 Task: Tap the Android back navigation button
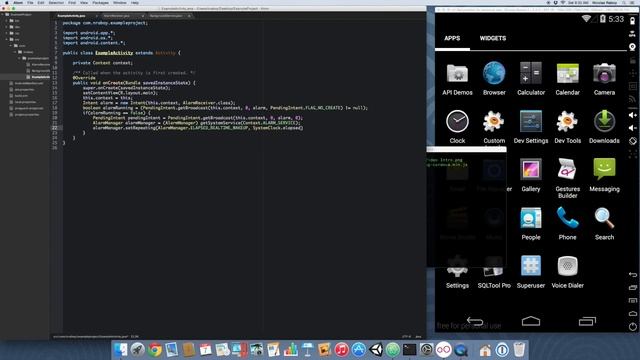pos(475,321)
